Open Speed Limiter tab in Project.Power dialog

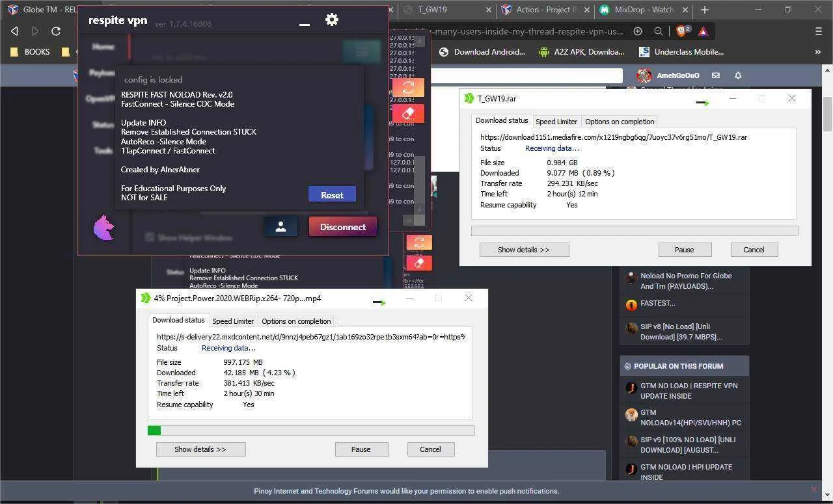(233, 321)
